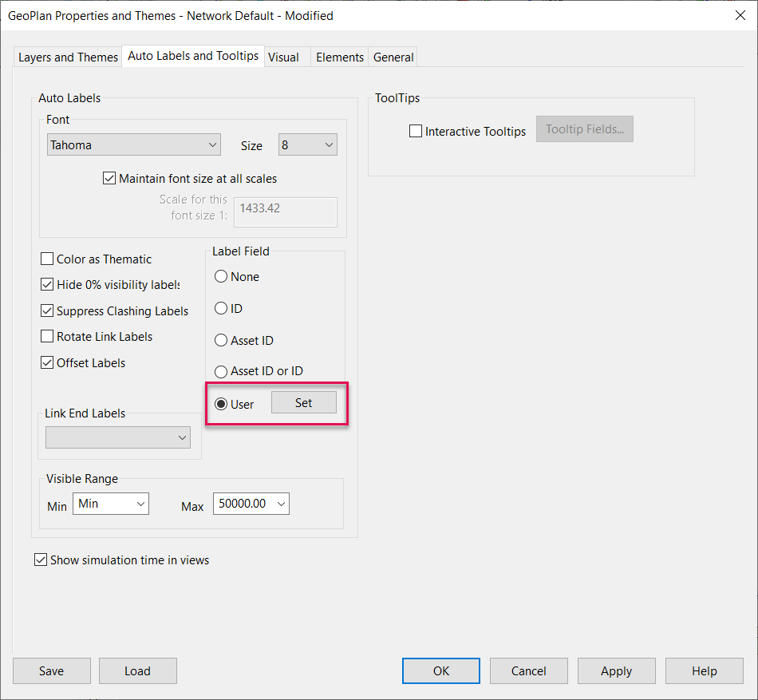Turn off Offset Labels

(46, 362)
